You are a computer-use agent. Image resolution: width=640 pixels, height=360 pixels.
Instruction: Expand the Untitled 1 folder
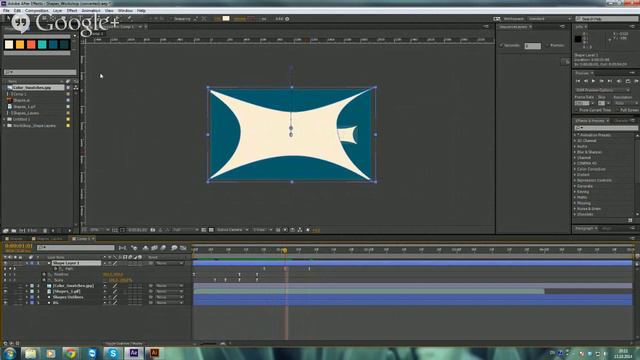5,119
